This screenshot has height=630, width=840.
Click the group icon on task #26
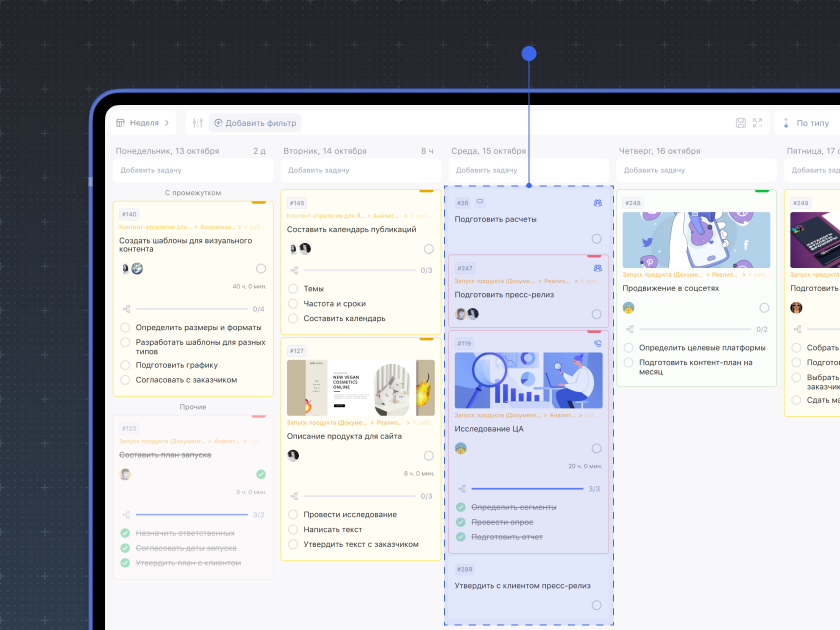pyautogui.click(x=597, y=203)
